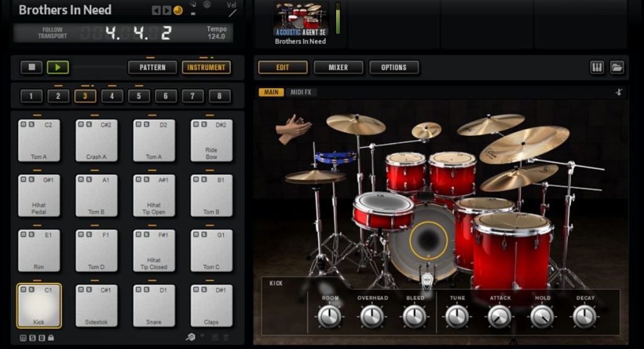Open the folder load panel icon
The width and height of the screenshot is (644, 349).
pyautogui.click(x=616, y=67)
